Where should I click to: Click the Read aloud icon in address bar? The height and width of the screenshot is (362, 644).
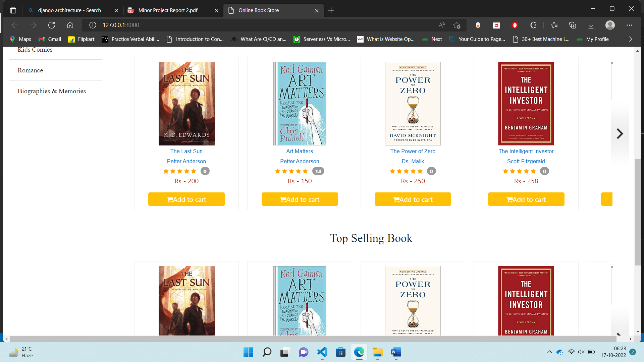click(441, 25)
